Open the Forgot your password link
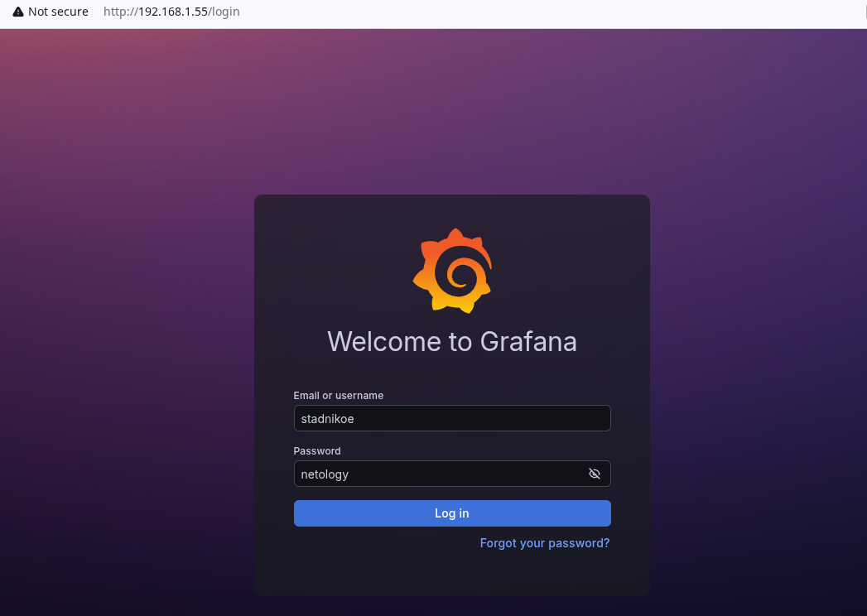This screenshot has height=616, width=867. 545,543
